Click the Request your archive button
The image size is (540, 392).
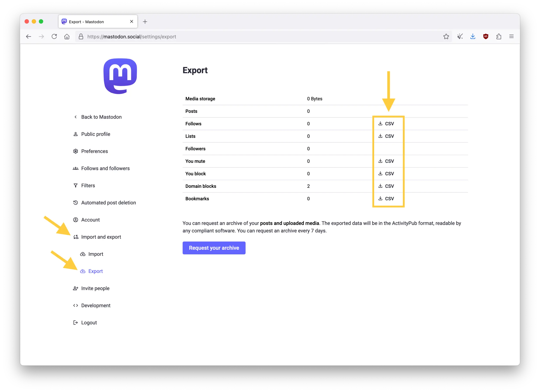pyautogui.click(x=214, y=248)
